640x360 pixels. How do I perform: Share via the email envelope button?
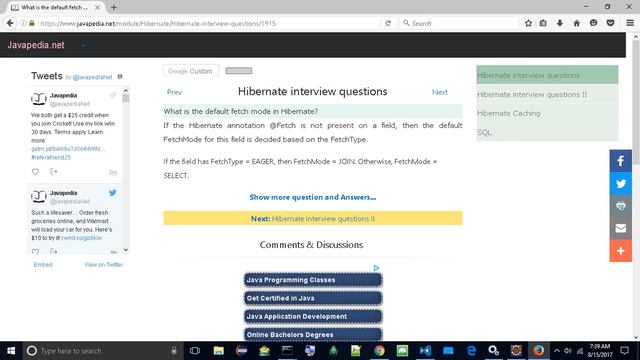click(621, 228)
